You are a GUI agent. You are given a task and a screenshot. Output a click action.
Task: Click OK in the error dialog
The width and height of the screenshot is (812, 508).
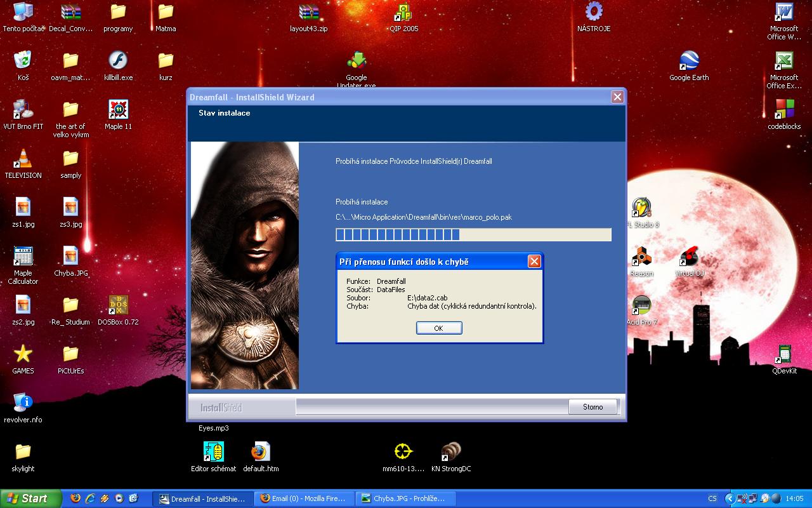click(x=438, y=328)
